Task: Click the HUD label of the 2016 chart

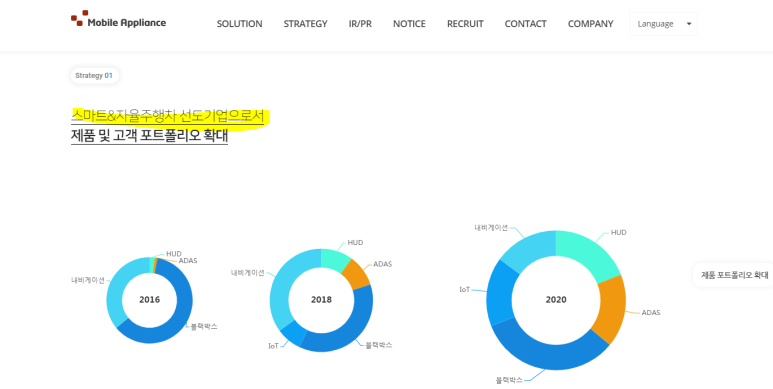Action: pyautogui.click(x=174, y=253)
